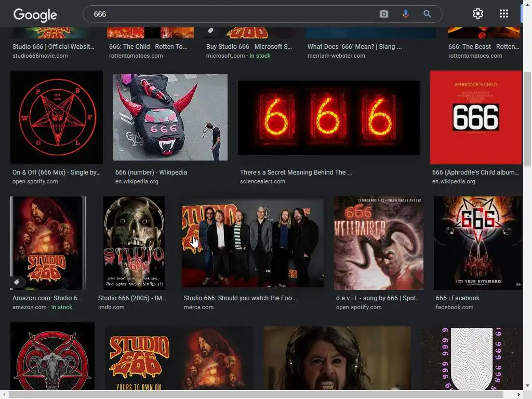Click horizontal scrollbar right arrow

(x=519, y=395)
